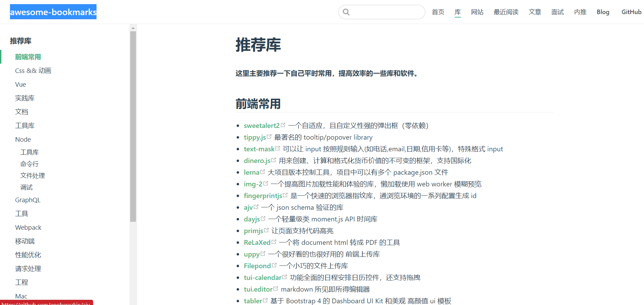Open the 面试 nav item

coord(558,12)
